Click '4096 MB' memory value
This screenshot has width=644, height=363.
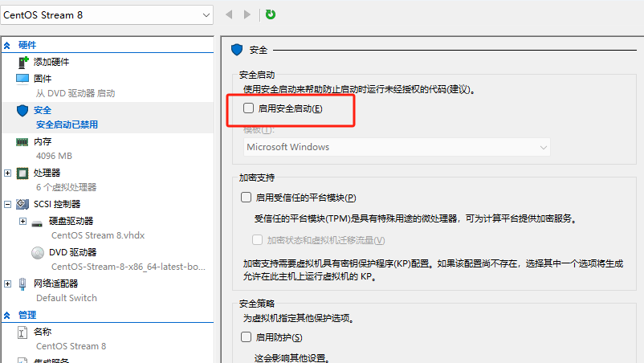pyautogui.click(x=54, y=156)
